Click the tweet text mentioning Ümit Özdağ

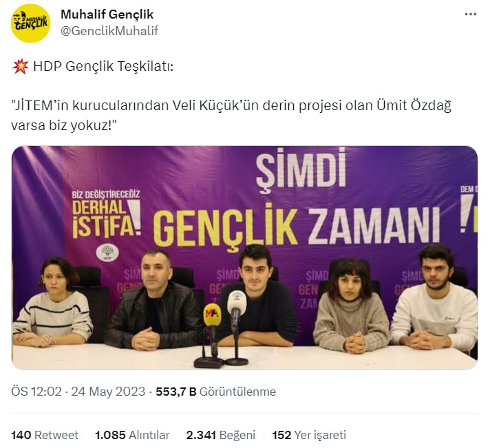tap(231, 116)
